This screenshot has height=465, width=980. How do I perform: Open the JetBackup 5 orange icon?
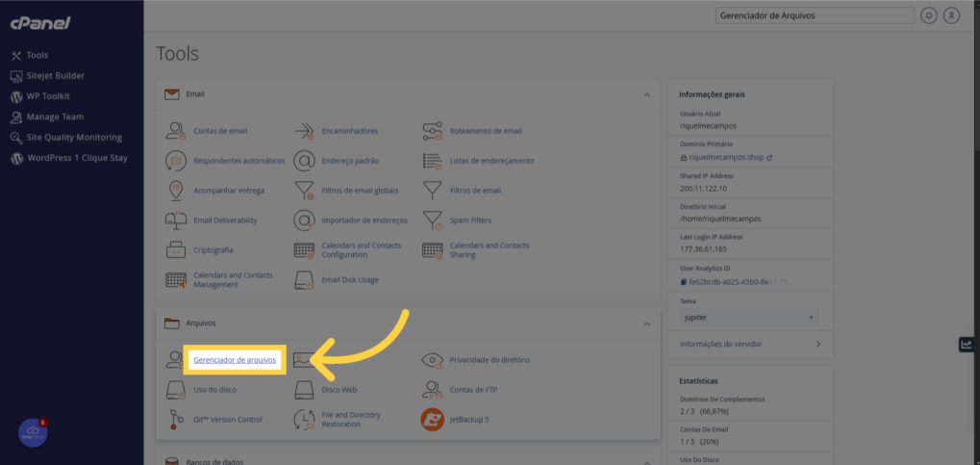click(x=433, y=420)
